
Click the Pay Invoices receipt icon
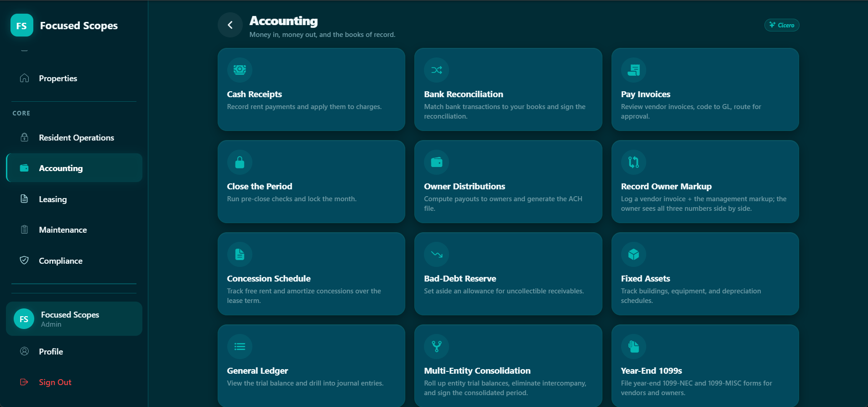click(x=633, y=70)
